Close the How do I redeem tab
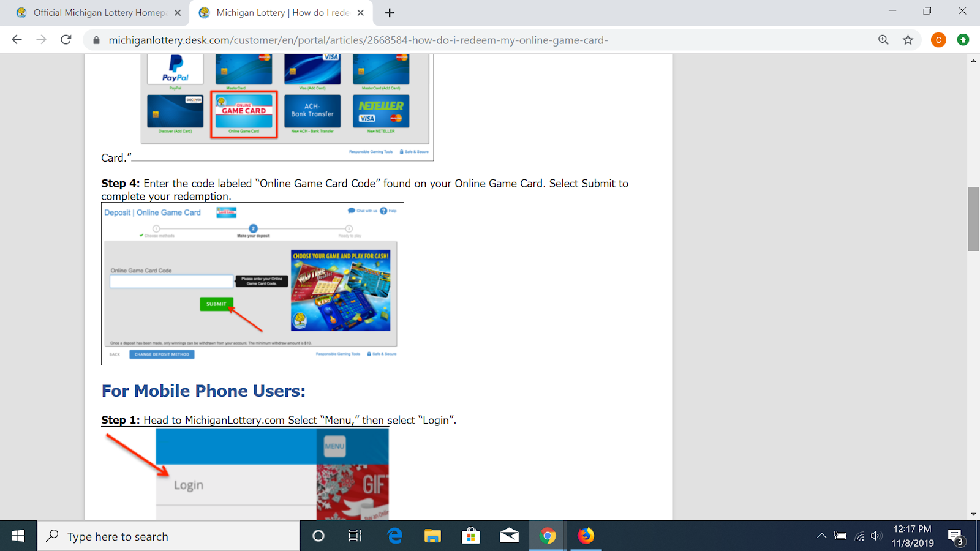Image resolution: width=980 pixels, height=551 pixels. coord(361,13)
